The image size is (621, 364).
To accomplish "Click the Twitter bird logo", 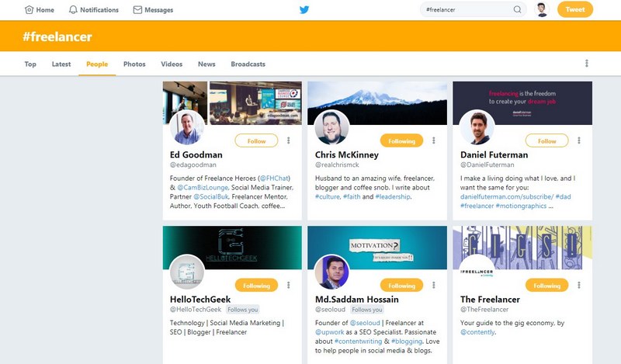I will [304, 10].
